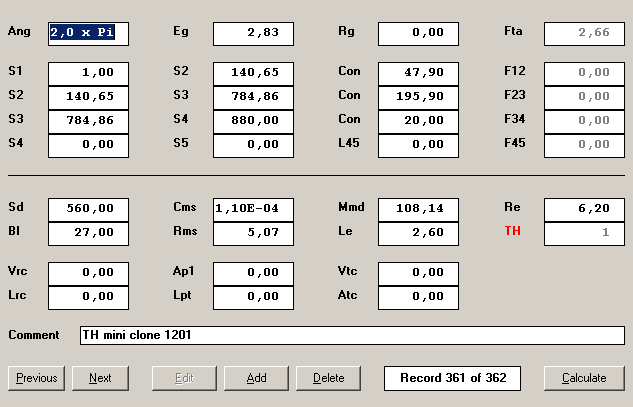Click the Comment text field

352,335
